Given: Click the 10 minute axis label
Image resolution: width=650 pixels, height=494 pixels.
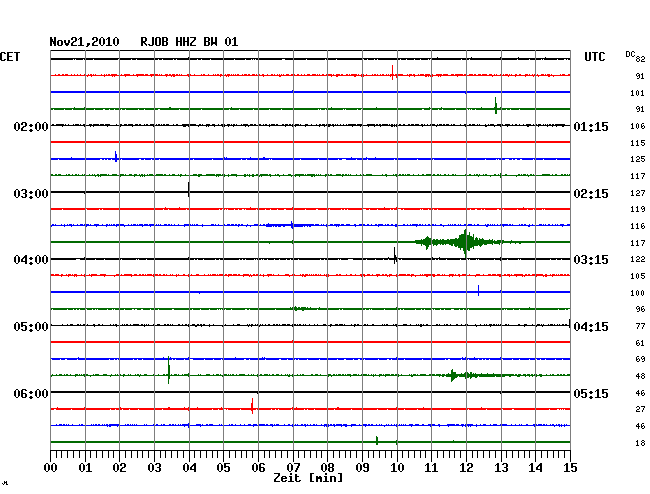Looking at the screenshot, I should 397,467.
